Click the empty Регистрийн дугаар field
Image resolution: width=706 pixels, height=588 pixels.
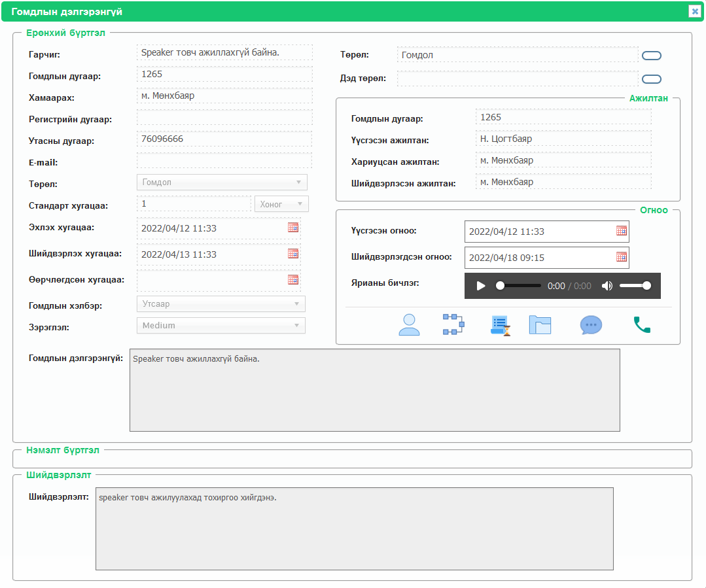coord(224,117)
